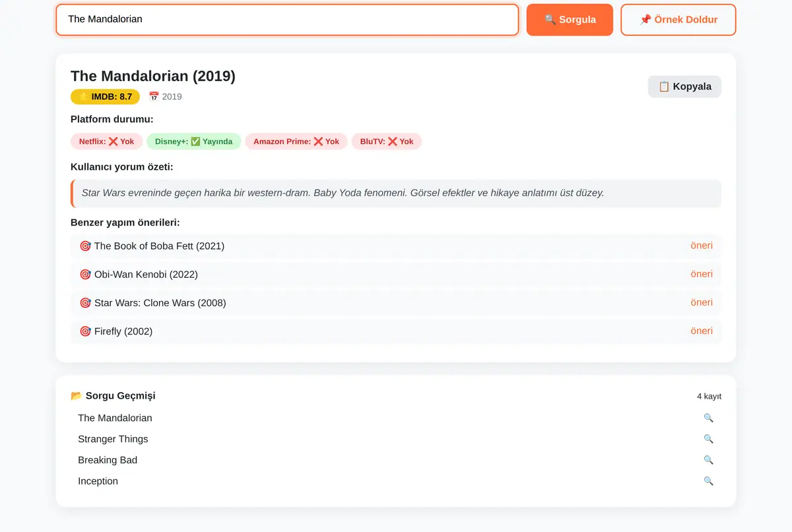Click the magnifier icon beside Stranger Things
Image resolution: width=792 pixels, height=532 pixels.
tap(708, 439)
